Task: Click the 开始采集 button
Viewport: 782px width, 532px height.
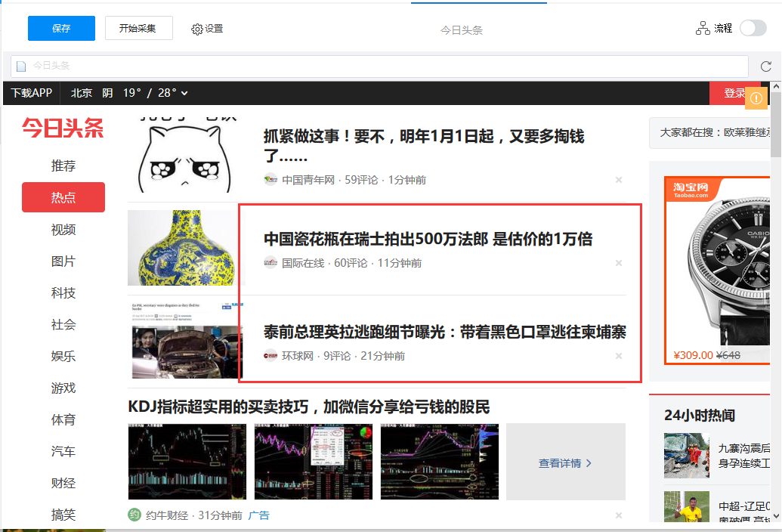Action: click(139, 28)
